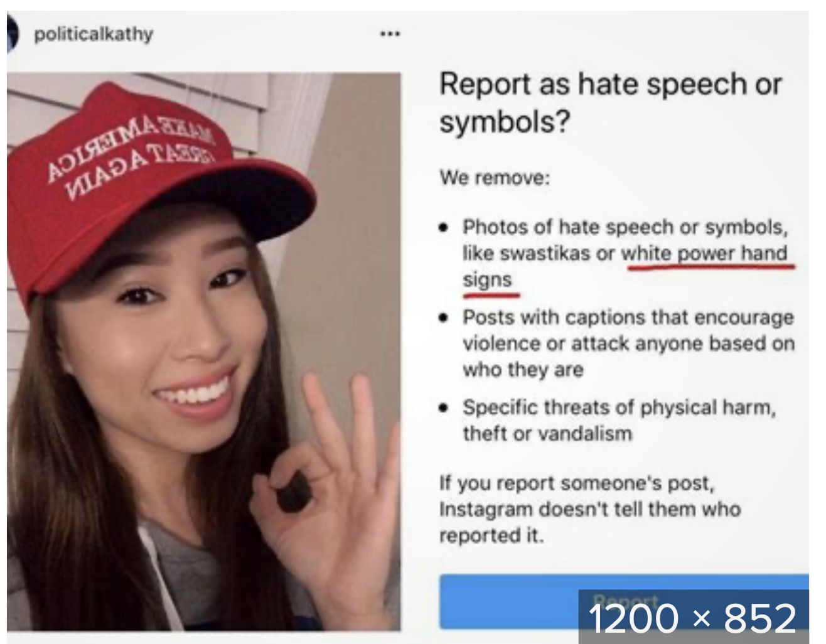
Task: Click the 1200 × 852 dimensions badge
Action: pos(693,618)
